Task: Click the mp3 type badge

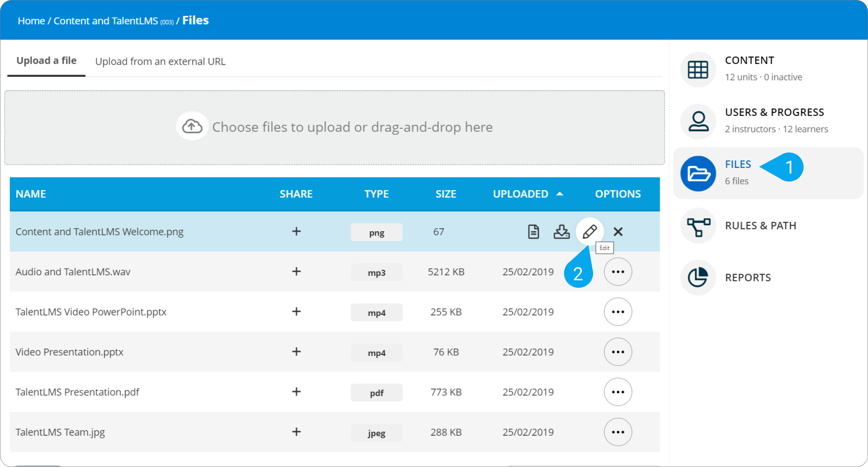Action: (376, 272)
